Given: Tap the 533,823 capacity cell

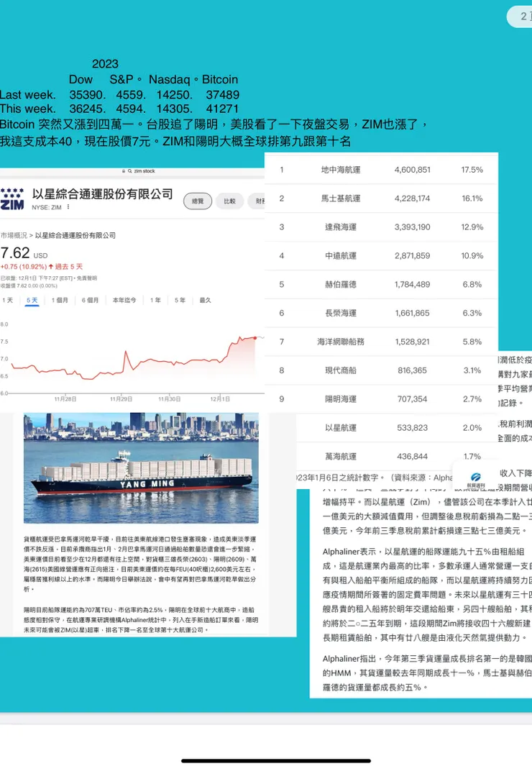Looking at the screenshot, I should [x=413, y=427].
